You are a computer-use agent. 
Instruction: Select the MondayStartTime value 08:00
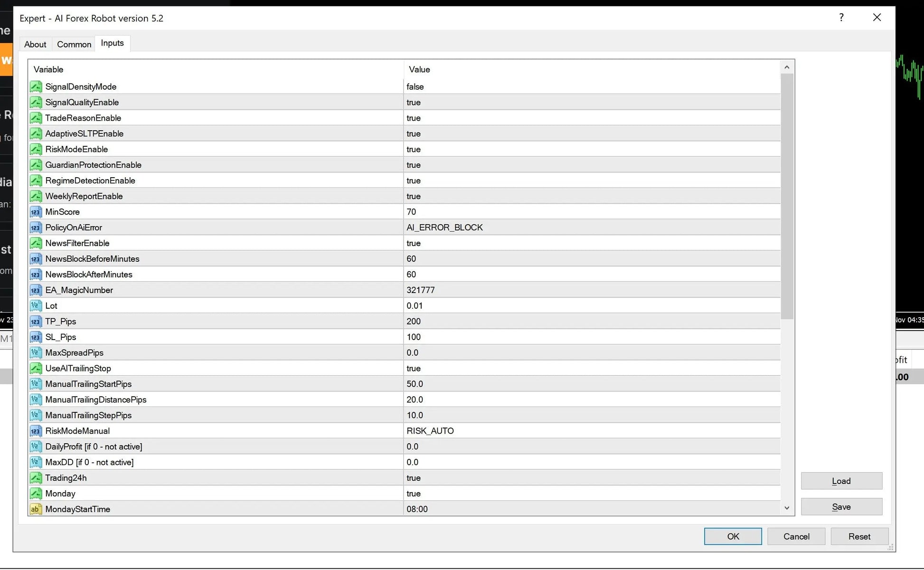click(x=417, y=509)
